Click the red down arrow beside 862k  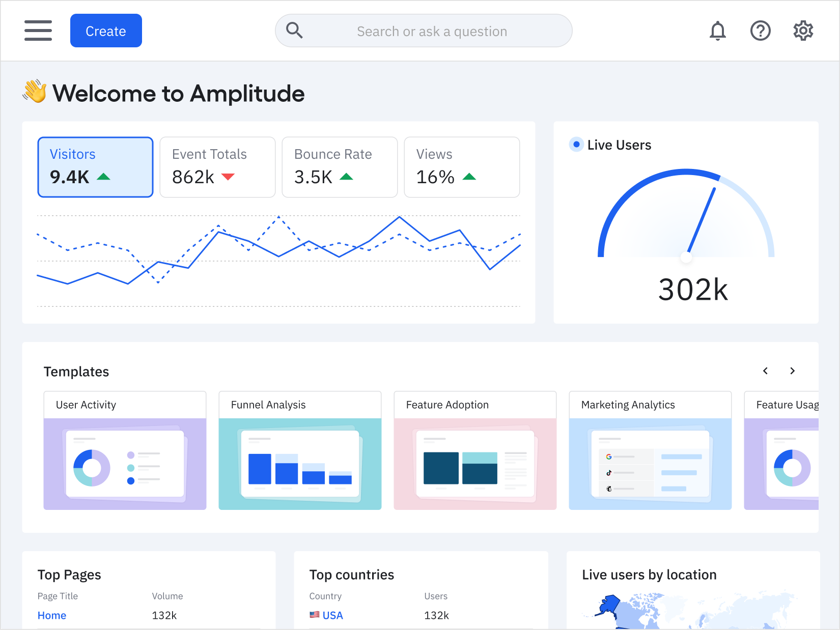[x=228, y=177]
